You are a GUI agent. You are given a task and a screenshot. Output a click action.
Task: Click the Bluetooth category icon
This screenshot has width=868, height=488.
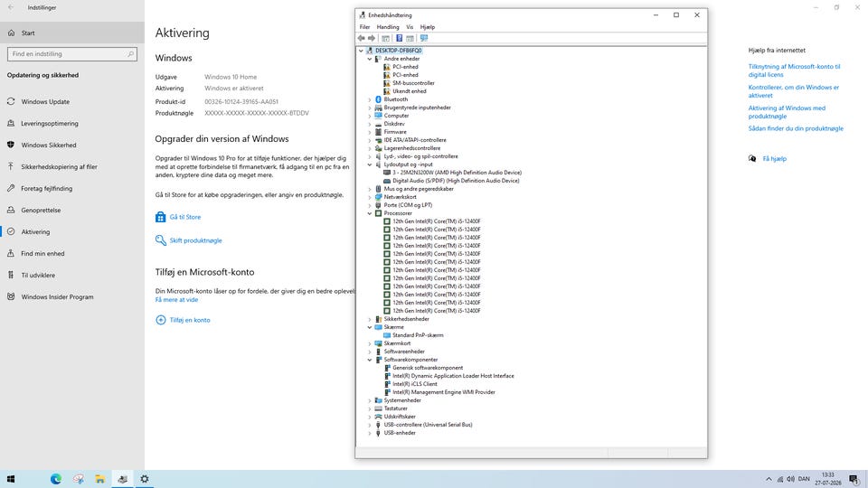[378, 99]
